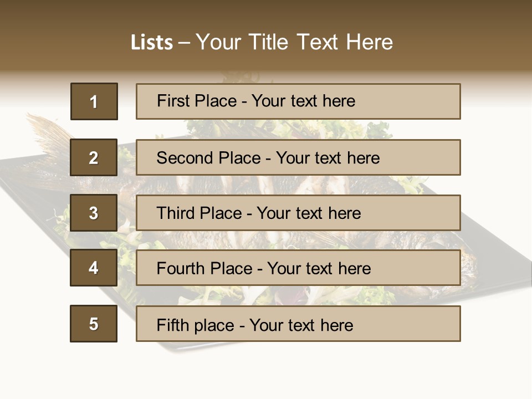Select the number 2 square

(x=94, y=157)
